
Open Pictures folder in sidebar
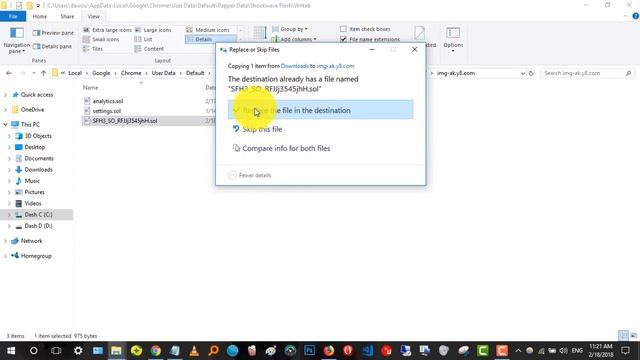point(34,192)
